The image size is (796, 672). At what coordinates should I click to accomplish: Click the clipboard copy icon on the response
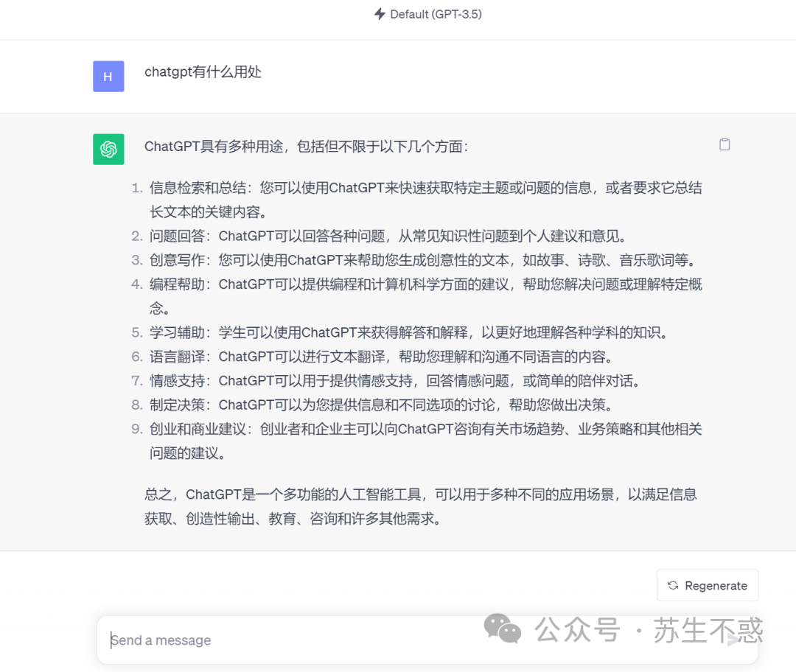725,144
